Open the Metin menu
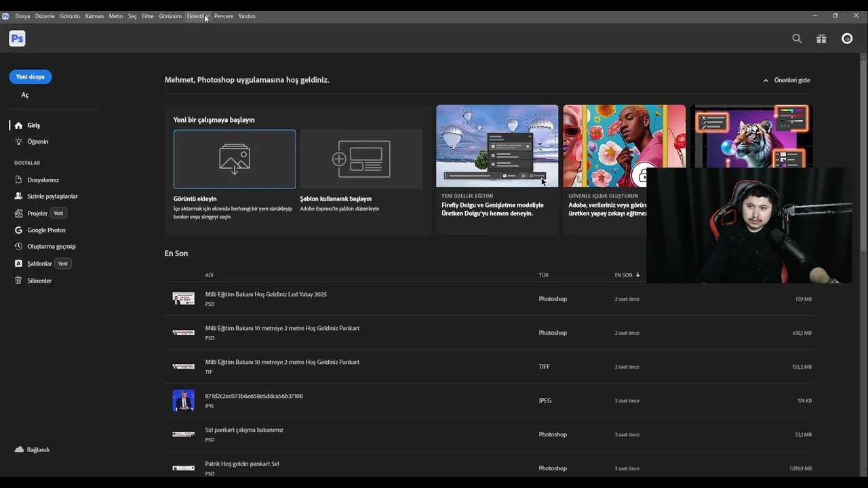 point(116,16)
